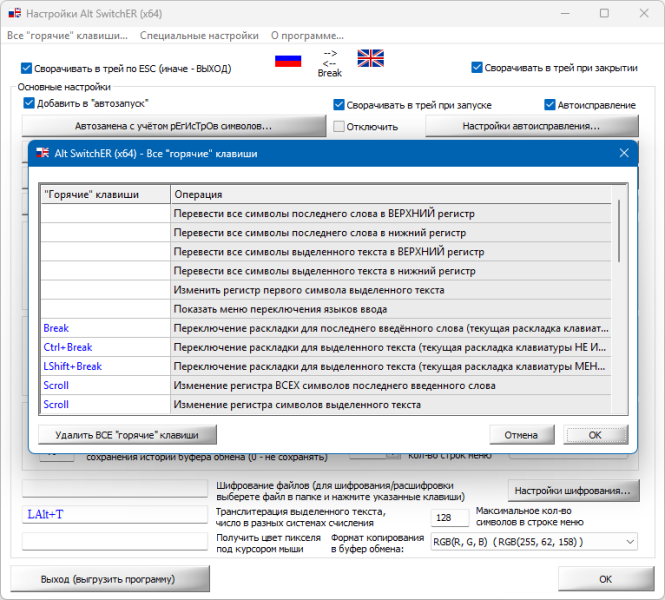665x600 pixels.
Task: Click the file encryption hotkey field
Action: 115,488
